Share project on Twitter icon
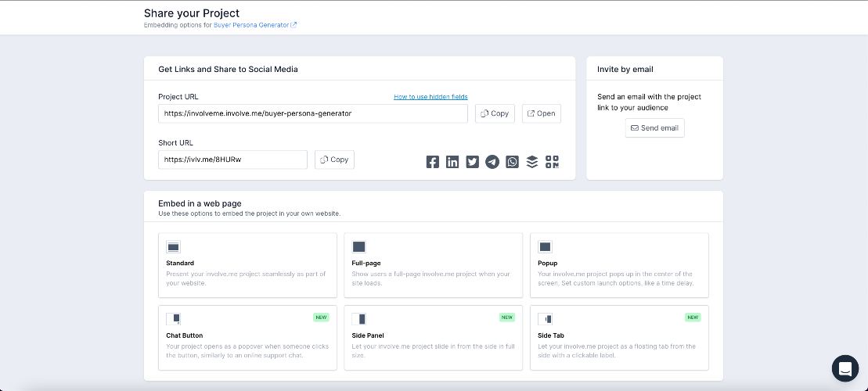The width and height of the screenshot is (868, 391). pyautogui.click(x=472, y=162)
